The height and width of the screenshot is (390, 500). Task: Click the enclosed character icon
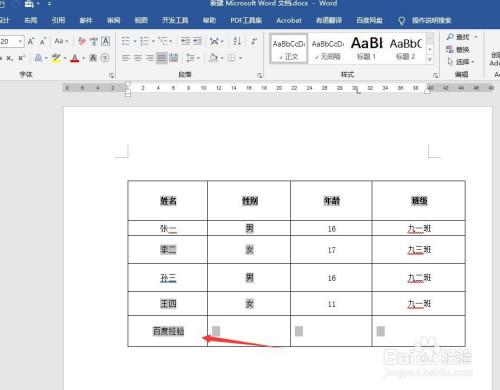coord(105,58)
